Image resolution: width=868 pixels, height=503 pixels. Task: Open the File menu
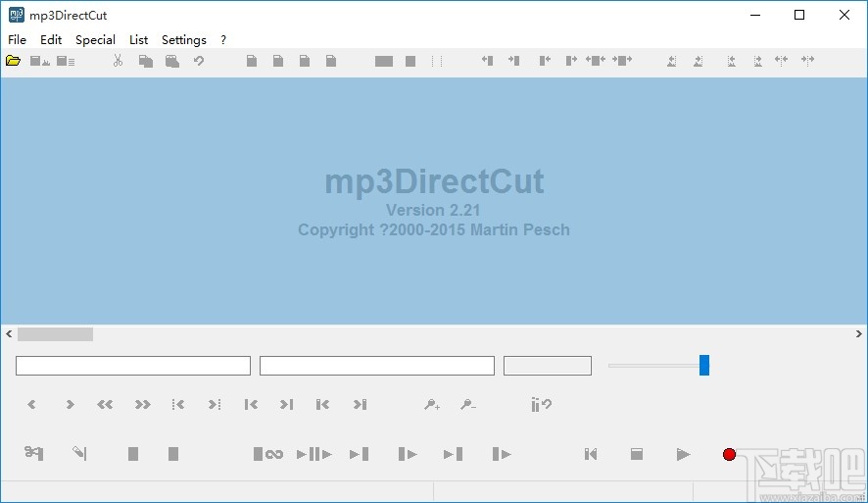coord(17,40)
